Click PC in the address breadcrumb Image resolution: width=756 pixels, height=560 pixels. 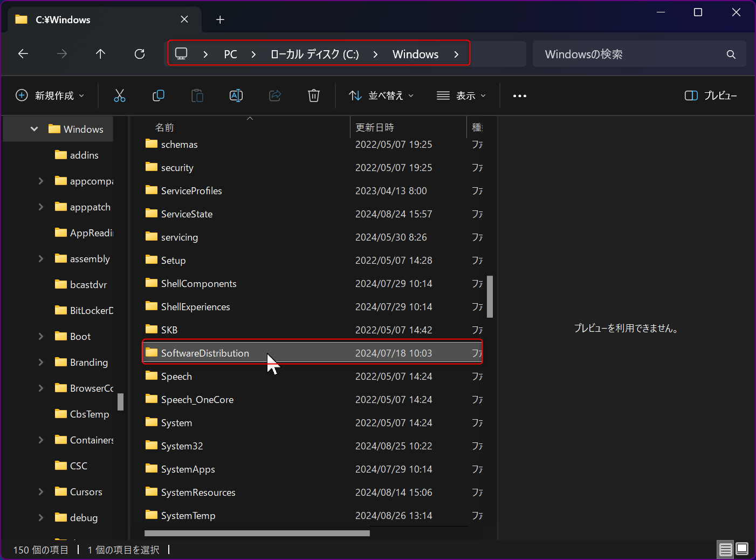pos(230,54)
